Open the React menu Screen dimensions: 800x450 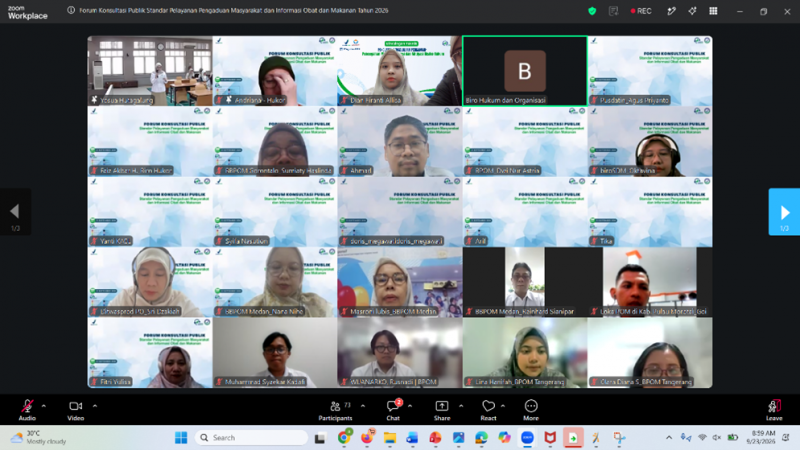click(x=488, y=410)
